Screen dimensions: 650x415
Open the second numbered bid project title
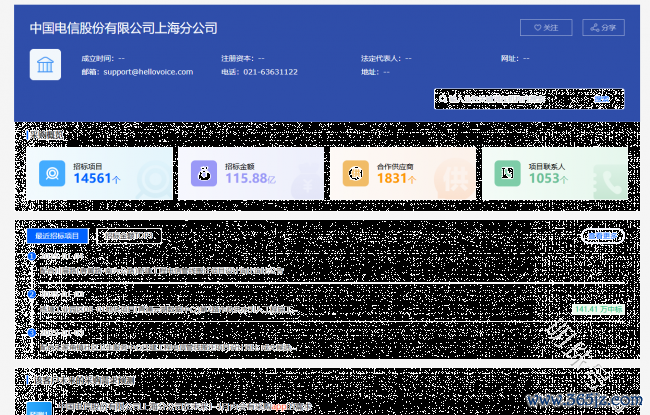pyautogui.click(x=168, y=309)
